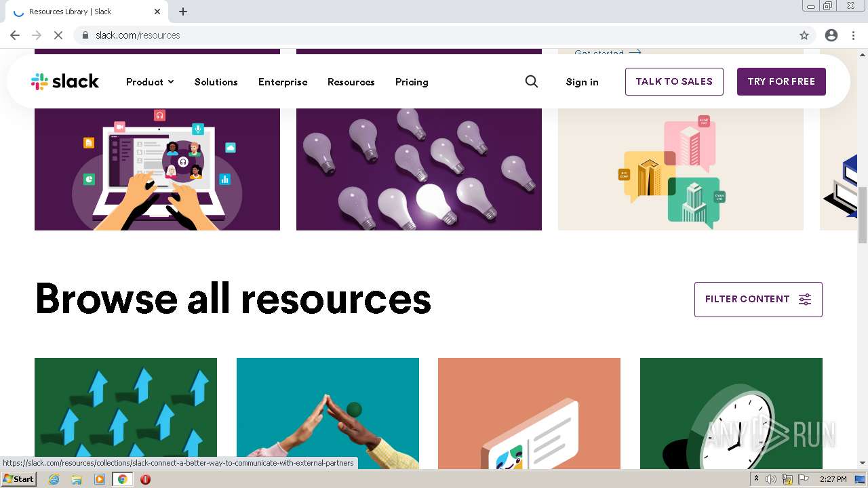This screenshot has width=868, height=488.
Task: Go back with browser back arrow
Action: (x=15, y=35)
